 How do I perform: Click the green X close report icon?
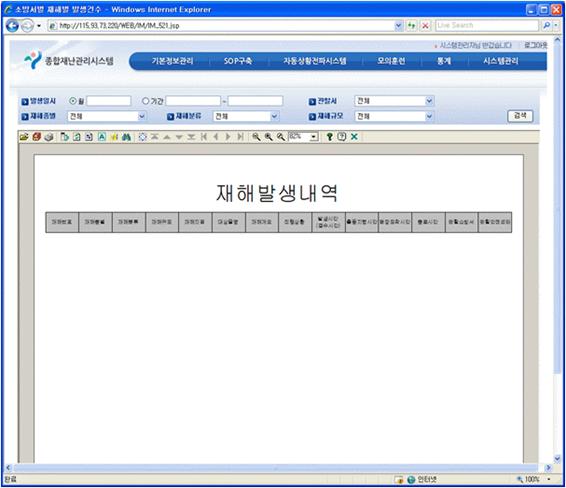coord(354,136)
